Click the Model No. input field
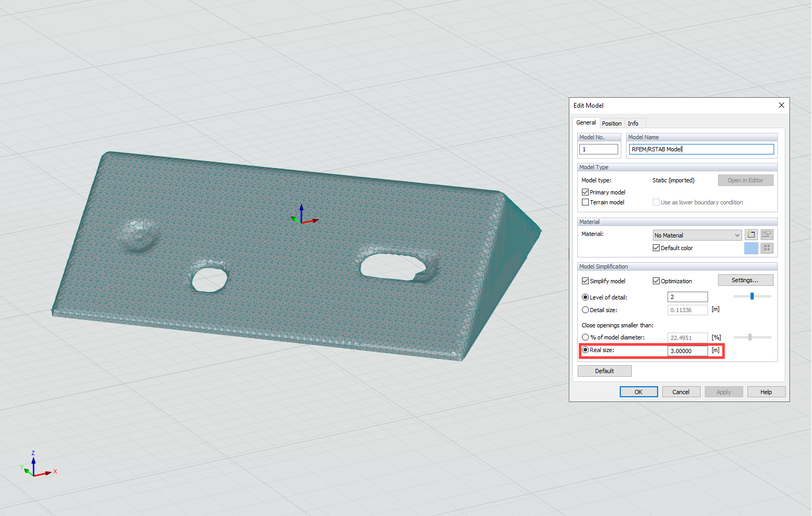This screenshot has width=812, height=516. click(598, 149)
